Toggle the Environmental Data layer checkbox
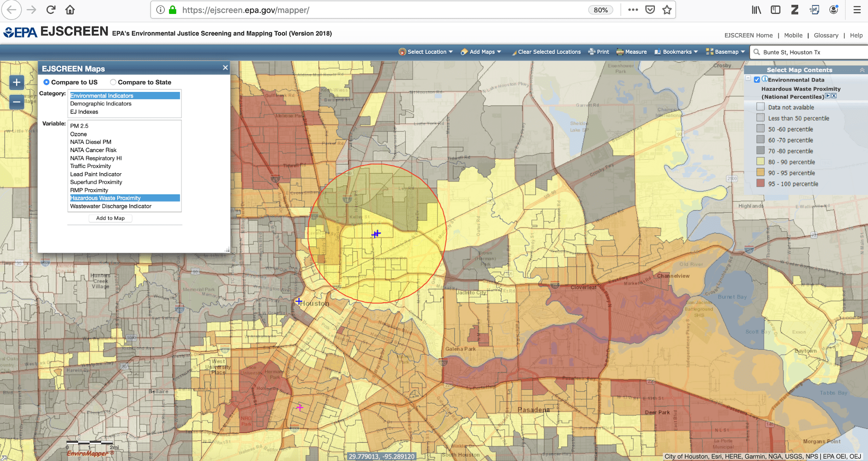 coord(757,80)
